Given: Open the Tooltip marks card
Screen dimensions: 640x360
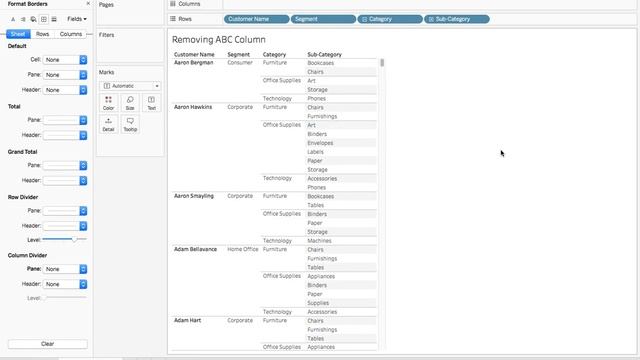Looking at the screenshot, I should 130,124.
